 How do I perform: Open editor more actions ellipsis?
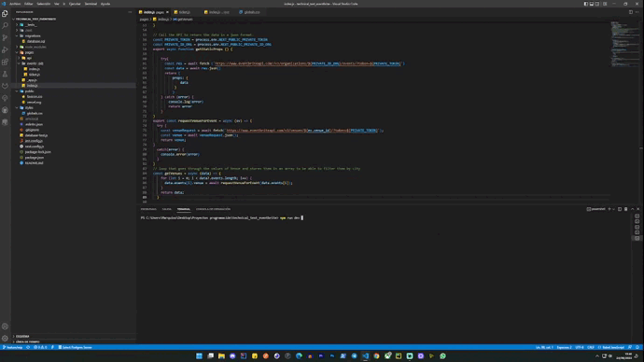tap(637, 12)
